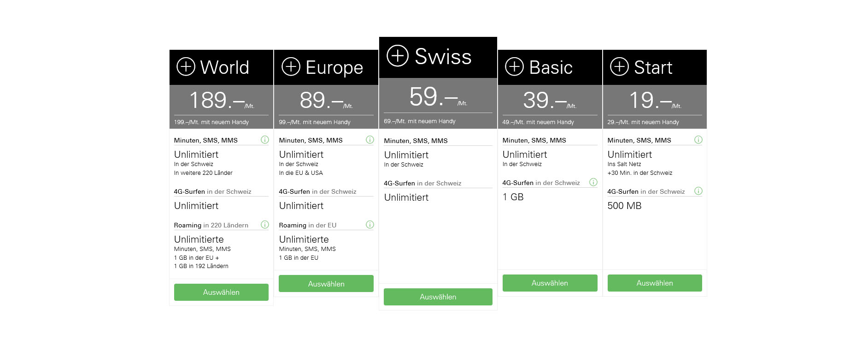Click the Swiss 59.– price block
This screenshot has height=346, width=868.
[438, 96]
